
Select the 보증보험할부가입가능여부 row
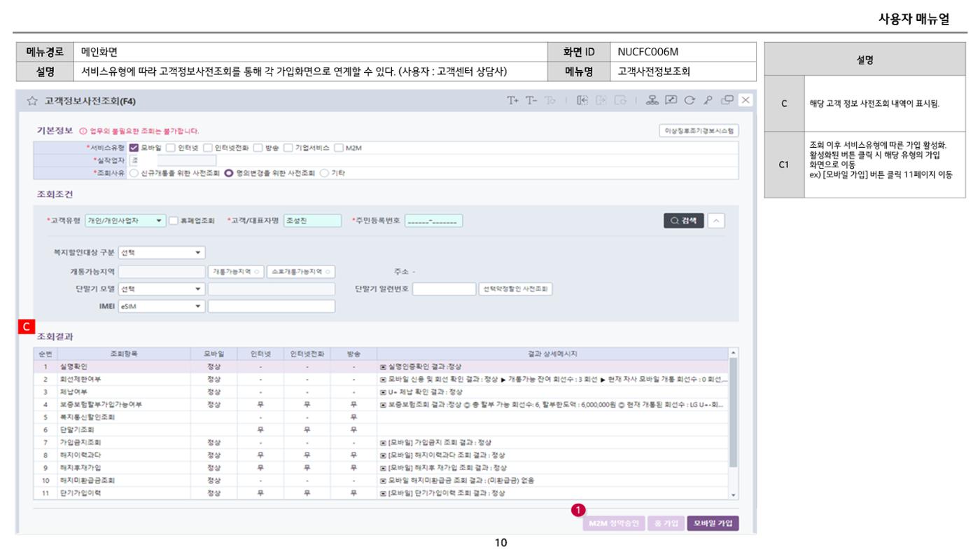click(380, 404)
